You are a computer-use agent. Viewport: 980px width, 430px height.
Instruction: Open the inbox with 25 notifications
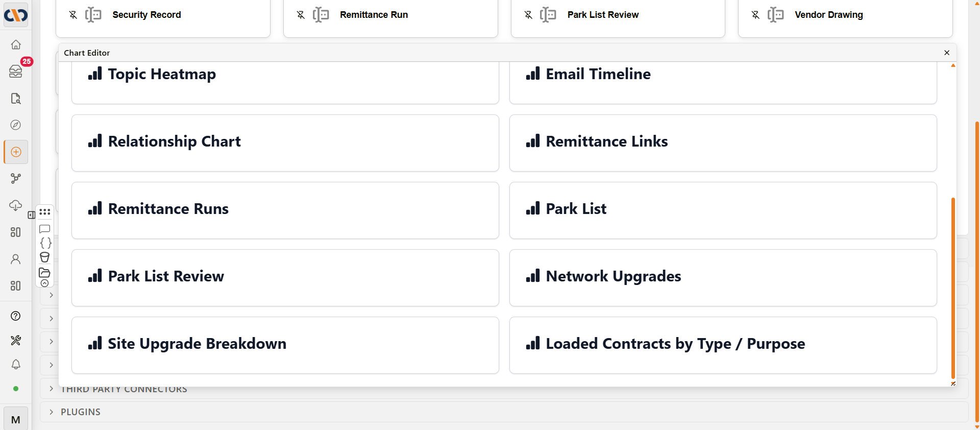point(16,71)
